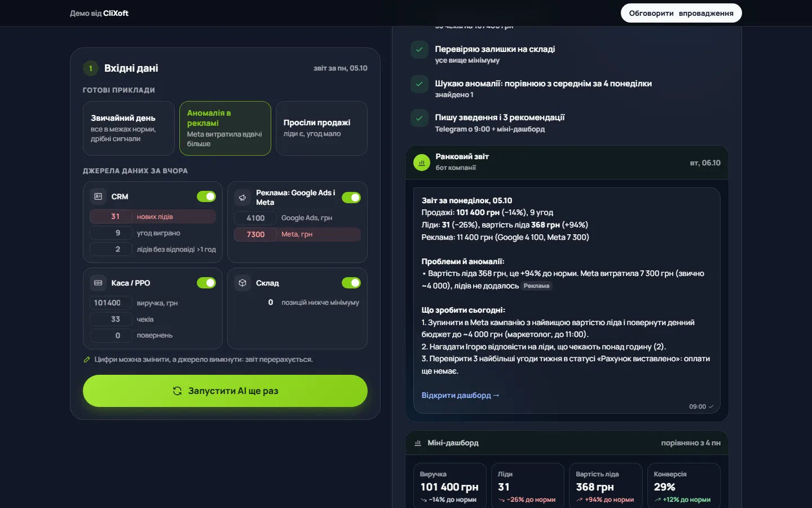Click the pencil icon beside the edit hint

click(x=87, y=360)
